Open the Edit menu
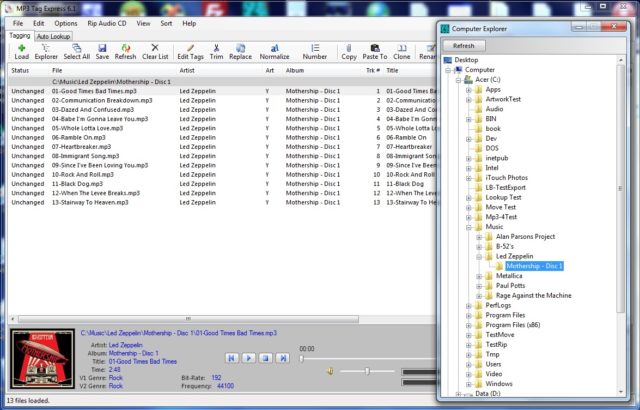The image size is (640, 410). (39, 23)
